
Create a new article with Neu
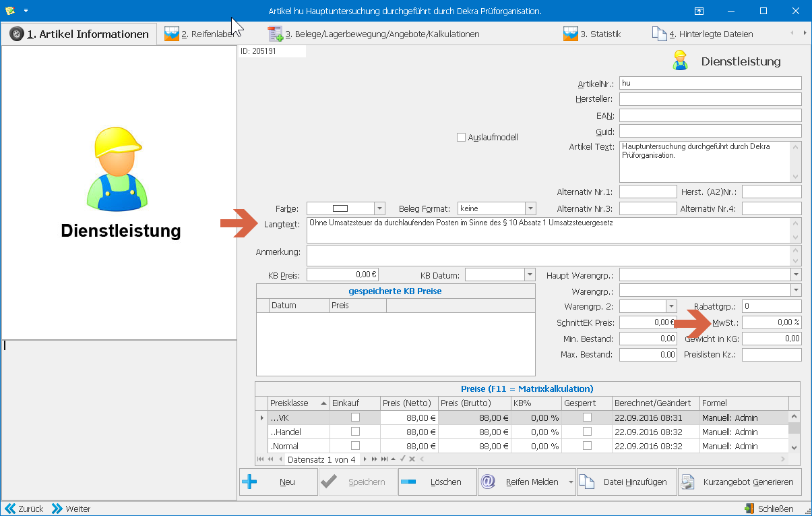278,482
